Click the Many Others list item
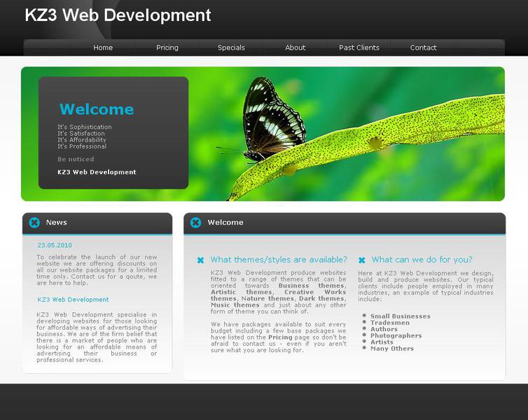The height and width of the screenshot is (420, 528). 392,349
